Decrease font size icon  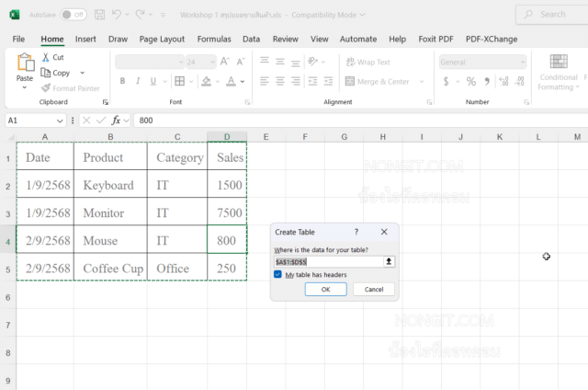pos(241,62)
